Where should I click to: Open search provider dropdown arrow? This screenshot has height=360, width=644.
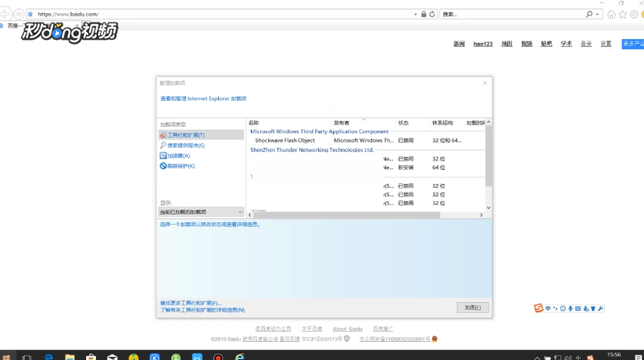[597, 14]
